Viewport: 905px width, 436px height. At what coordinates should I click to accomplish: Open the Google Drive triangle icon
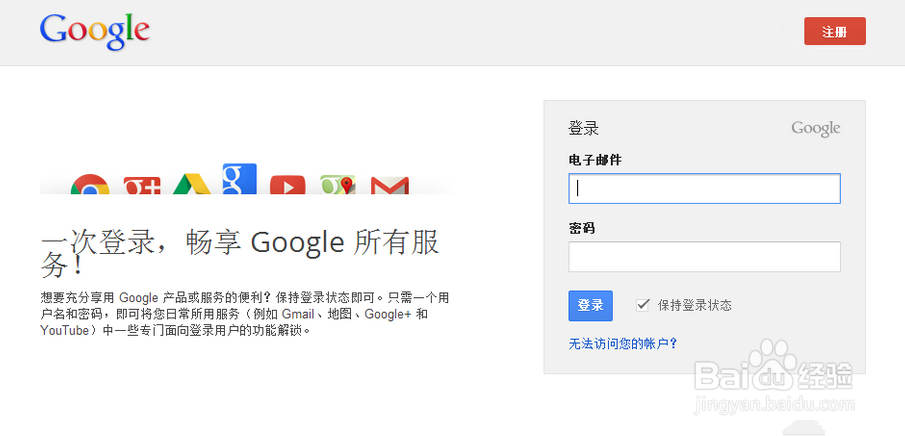(x=191, y=184)
